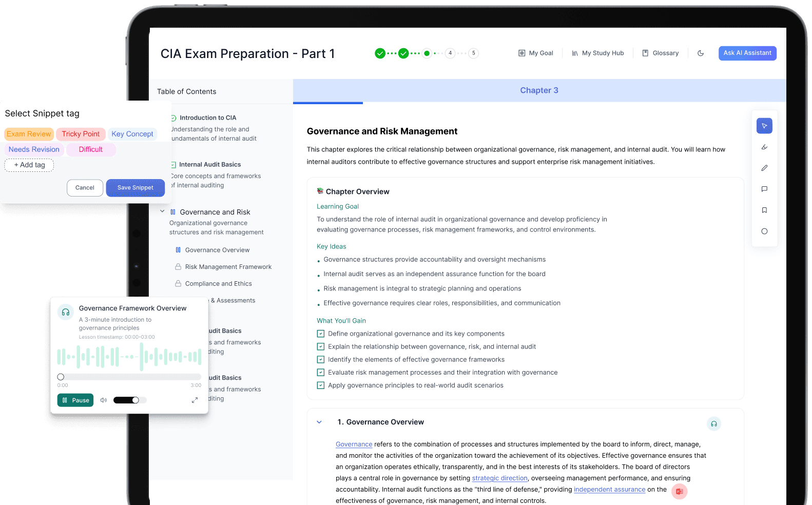Open My Goal from the top menu

coord(536,53)
